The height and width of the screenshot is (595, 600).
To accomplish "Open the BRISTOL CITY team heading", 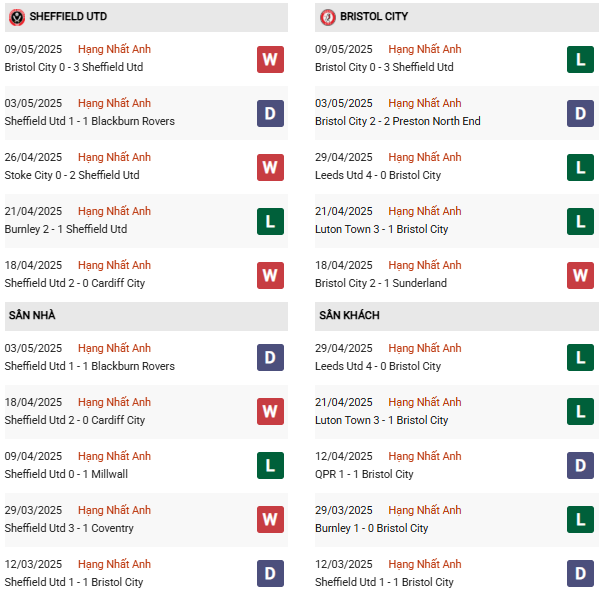I will [x=374, y=16].
